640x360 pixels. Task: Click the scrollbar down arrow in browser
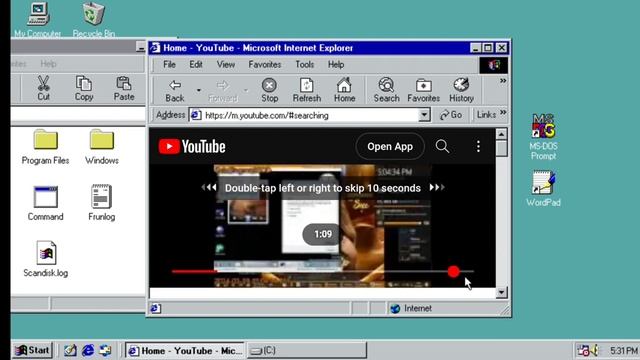point(501,292)
